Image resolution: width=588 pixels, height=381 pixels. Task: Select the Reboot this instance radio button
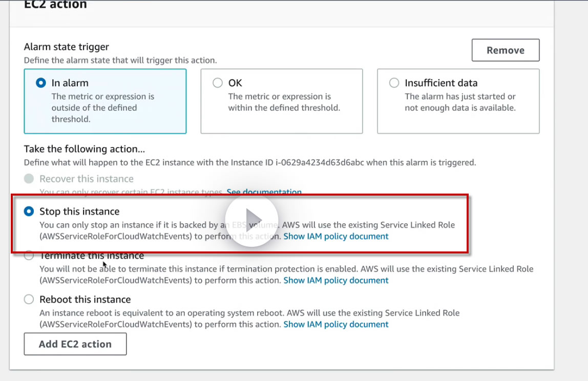click(x=29, y=300)
